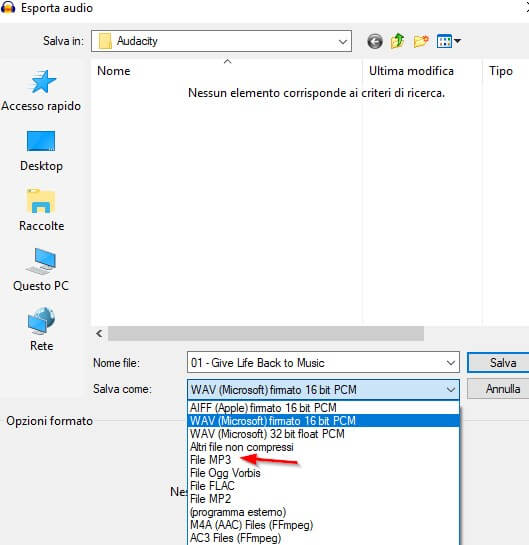This screenshot has width=529, height=545.
Task: Open Desktop location in sidebar
Action: [41, 151]
